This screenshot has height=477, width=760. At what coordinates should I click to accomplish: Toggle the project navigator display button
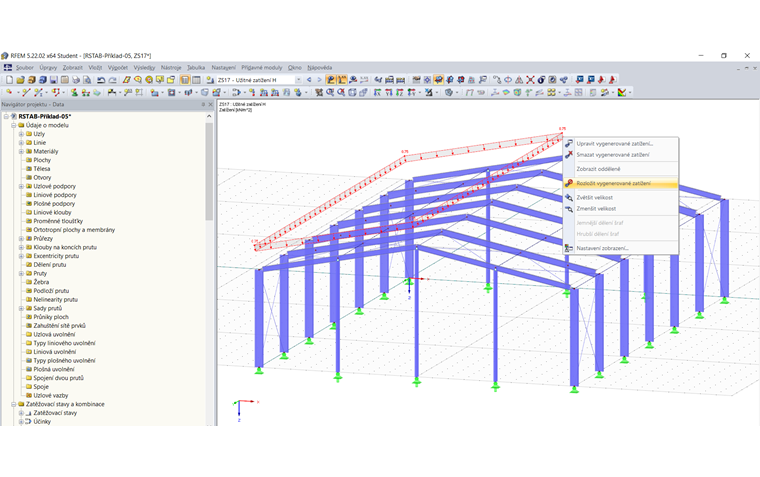[x=185, y=80]
